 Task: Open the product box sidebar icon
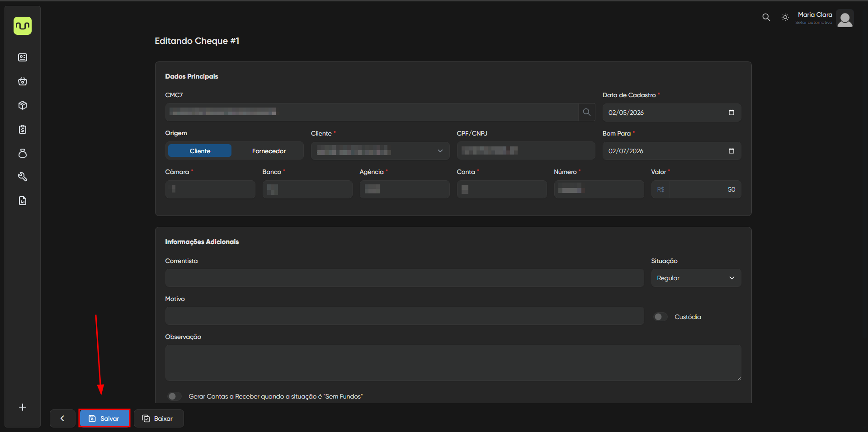click(x=23, y=105)
